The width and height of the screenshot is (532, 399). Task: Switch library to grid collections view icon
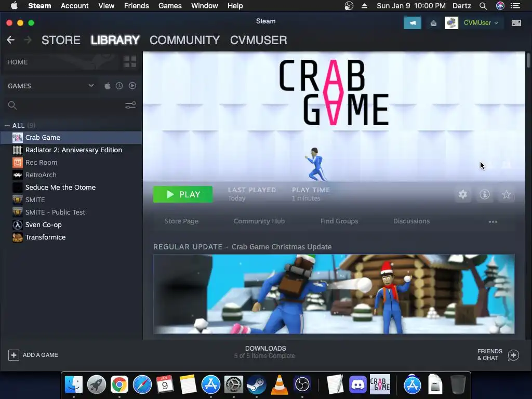(130, 62)
